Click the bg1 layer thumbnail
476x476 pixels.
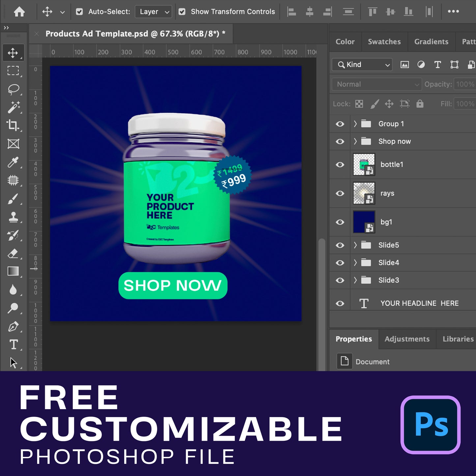pos(364,222)
